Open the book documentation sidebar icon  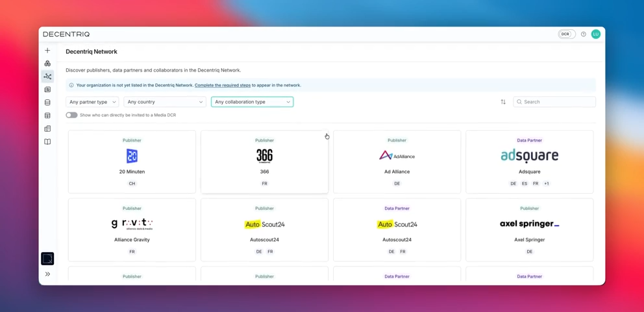[47, 142]
